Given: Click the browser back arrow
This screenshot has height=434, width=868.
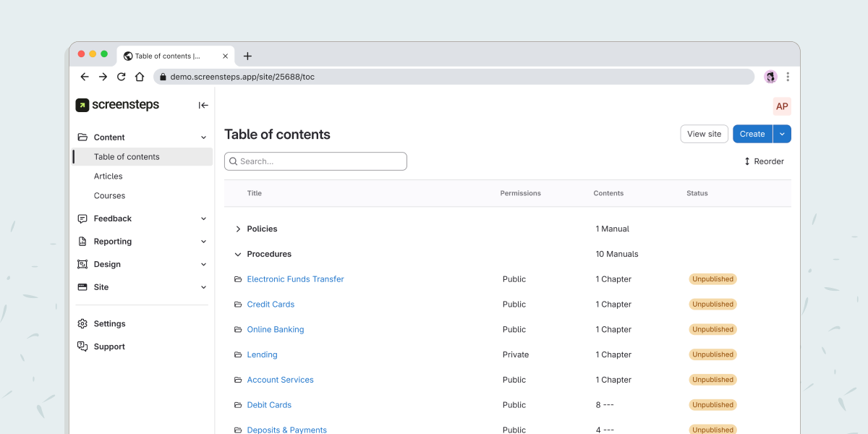Looking at the screenshot, I should point(85,77).
